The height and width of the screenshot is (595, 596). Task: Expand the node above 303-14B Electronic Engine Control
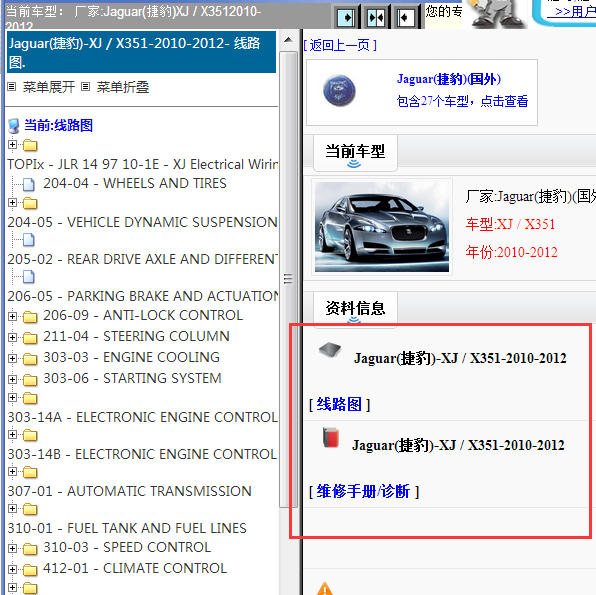tap(12, 435)
